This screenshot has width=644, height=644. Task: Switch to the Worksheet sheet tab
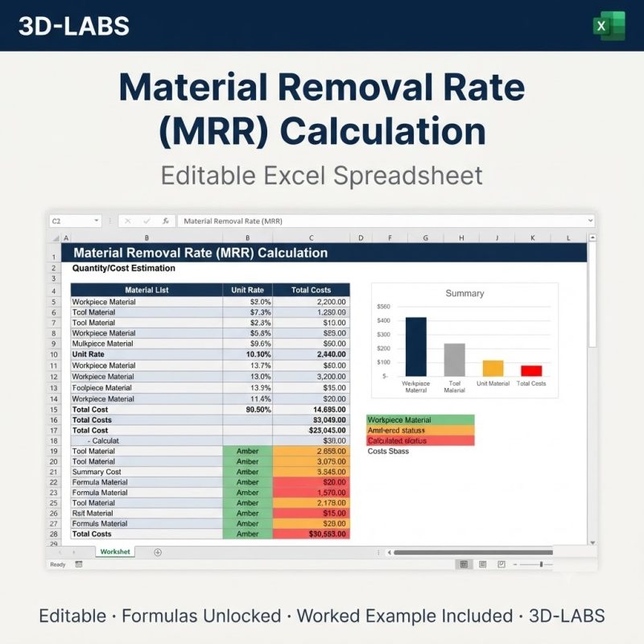(x=115, y=551)
